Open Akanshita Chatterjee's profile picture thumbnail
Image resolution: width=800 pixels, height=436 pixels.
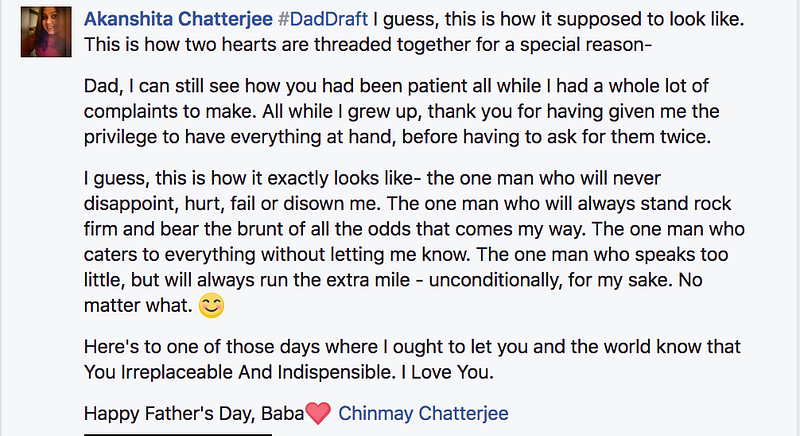(46, 32)
